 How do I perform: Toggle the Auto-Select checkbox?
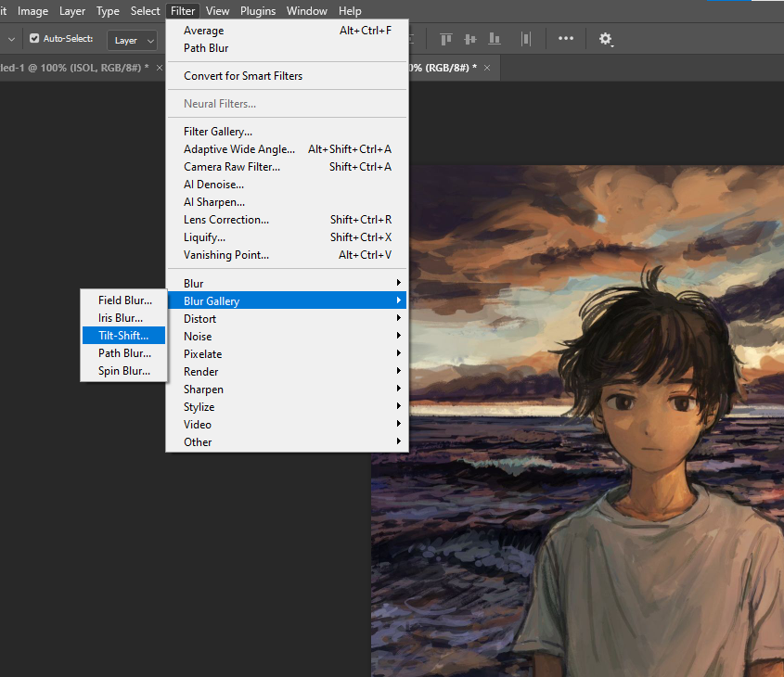point(34,38)
